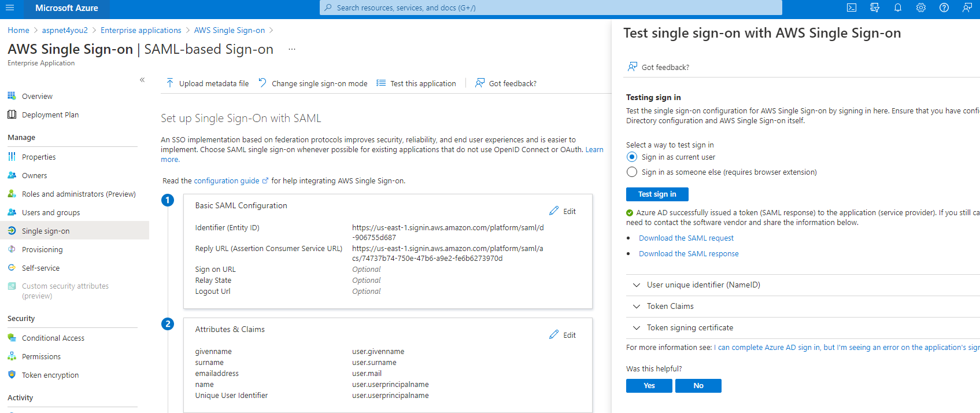The height and width of the screenshot is (413, 980).
Task: Click the Test sign in button
Action: click(x=657, y=194)
